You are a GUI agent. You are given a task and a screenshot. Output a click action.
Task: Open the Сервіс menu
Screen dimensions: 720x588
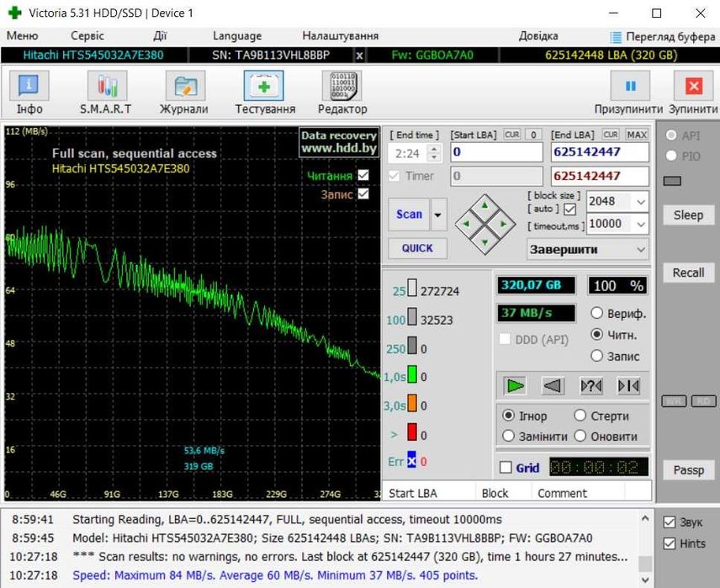coord(87,36)
